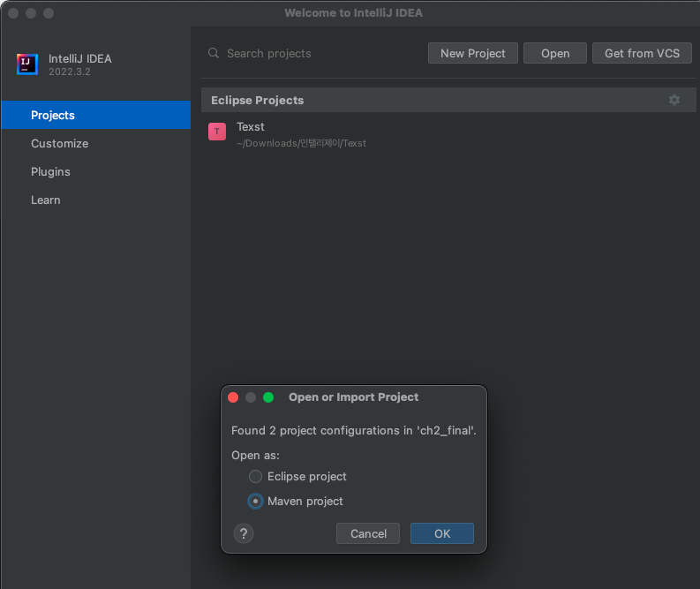Click the green zoom button of the dialog
This screenshot has height=589, width=700.
click(x=268, y=397)
